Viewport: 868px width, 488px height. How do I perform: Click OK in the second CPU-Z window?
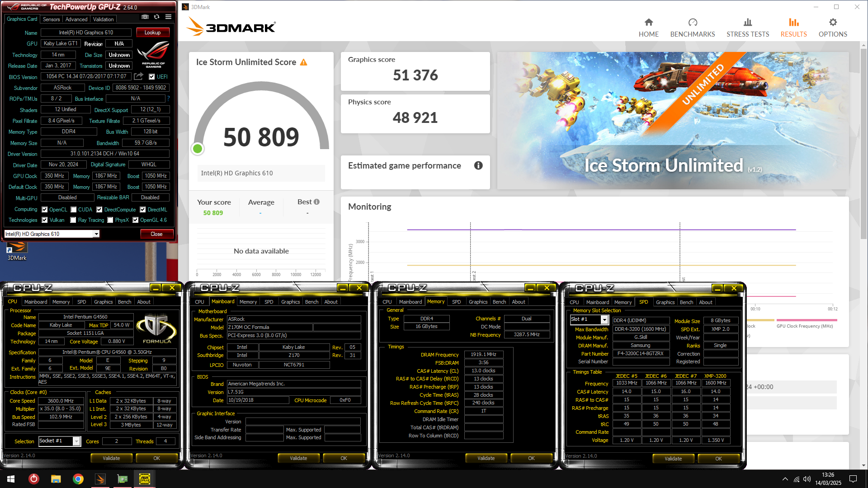click(x=344, y=458)
